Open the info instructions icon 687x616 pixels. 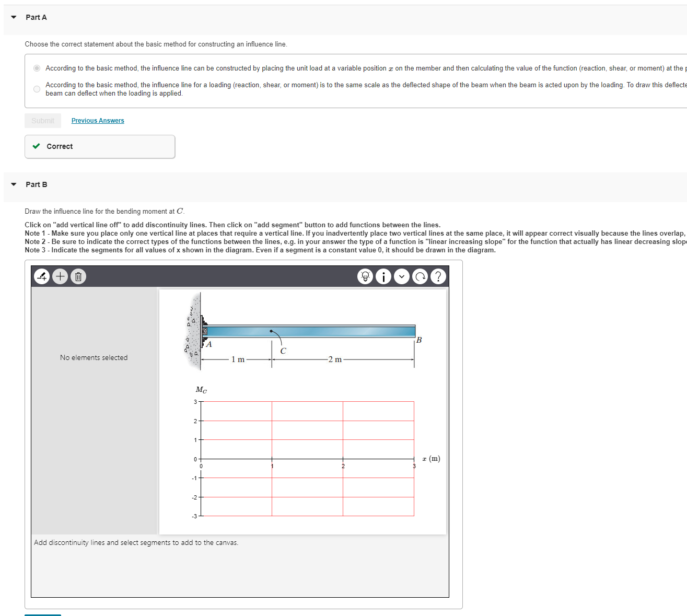(383, 276)
